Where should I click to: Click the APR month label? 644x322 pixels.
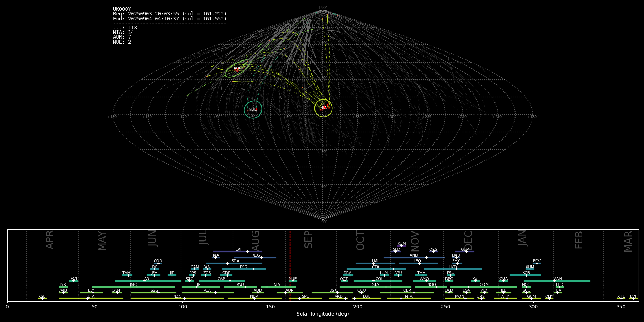(50, 240)
